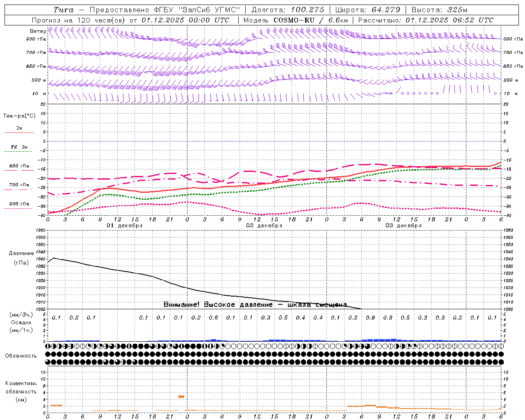Click the "01 декабря" date label
525x420 pixels.
tap(125, 226)
